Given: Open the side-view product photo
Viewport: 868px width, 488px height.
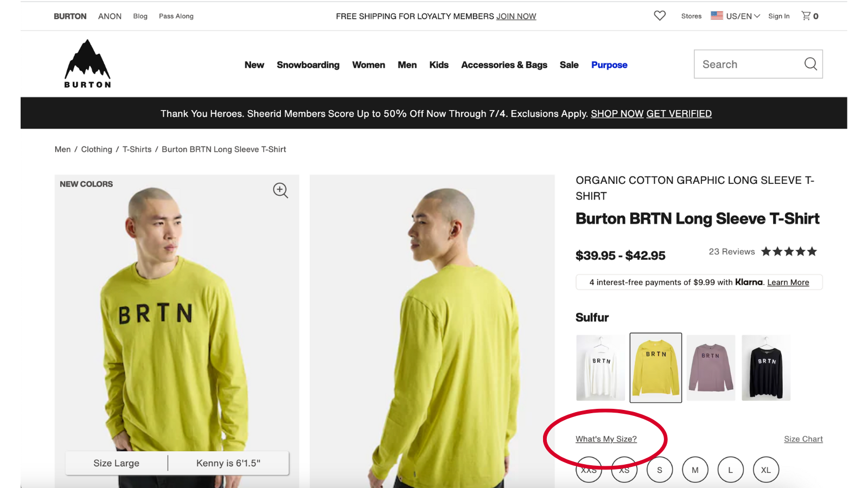Looking at the screenshot, I should (x=432, y=331).
